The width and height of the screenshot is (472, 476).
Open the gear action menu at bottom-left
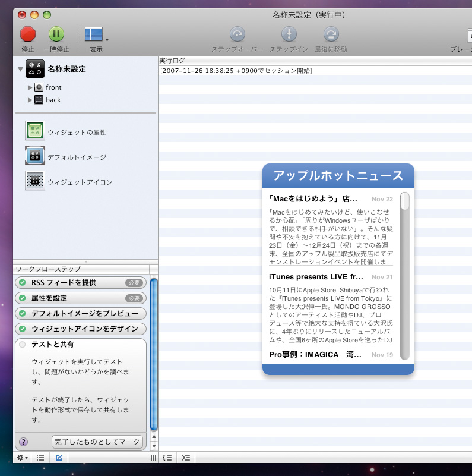pyautogui.click(x=23, y=458)
